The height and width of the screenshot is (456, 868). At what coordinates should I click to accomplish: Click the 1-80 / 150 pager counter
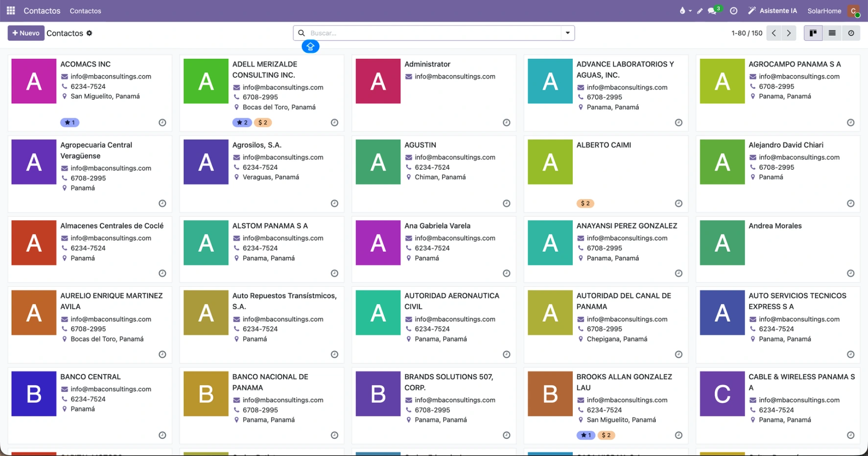[747, 33]
